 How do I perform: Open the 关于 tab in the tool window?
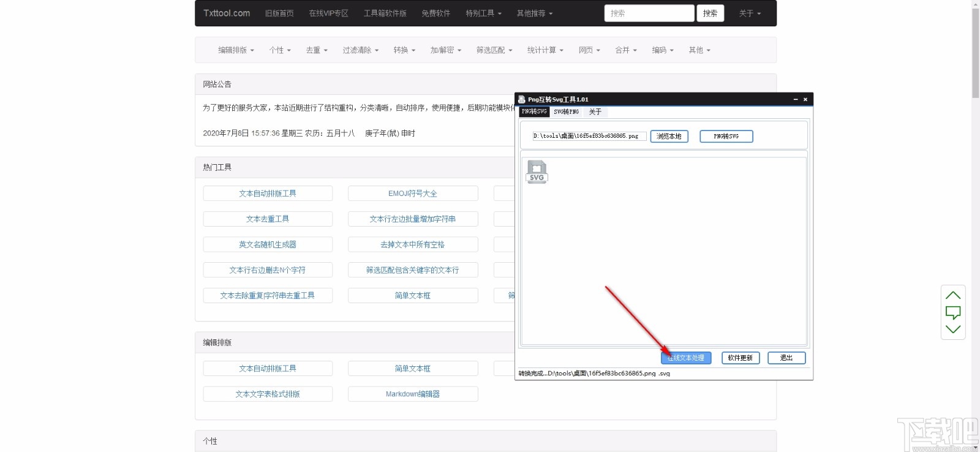(595, 111)
